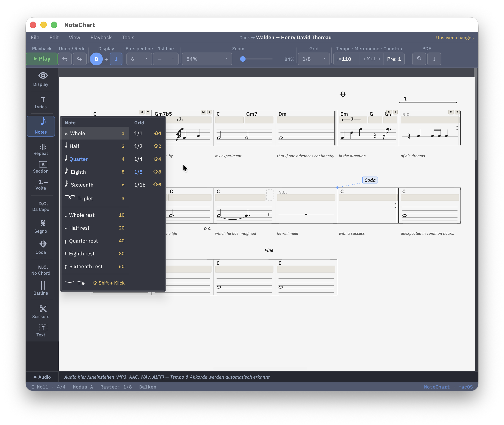Click the PDF download arrow icon
The image size is (504, 425).
(x=434, y=59)
